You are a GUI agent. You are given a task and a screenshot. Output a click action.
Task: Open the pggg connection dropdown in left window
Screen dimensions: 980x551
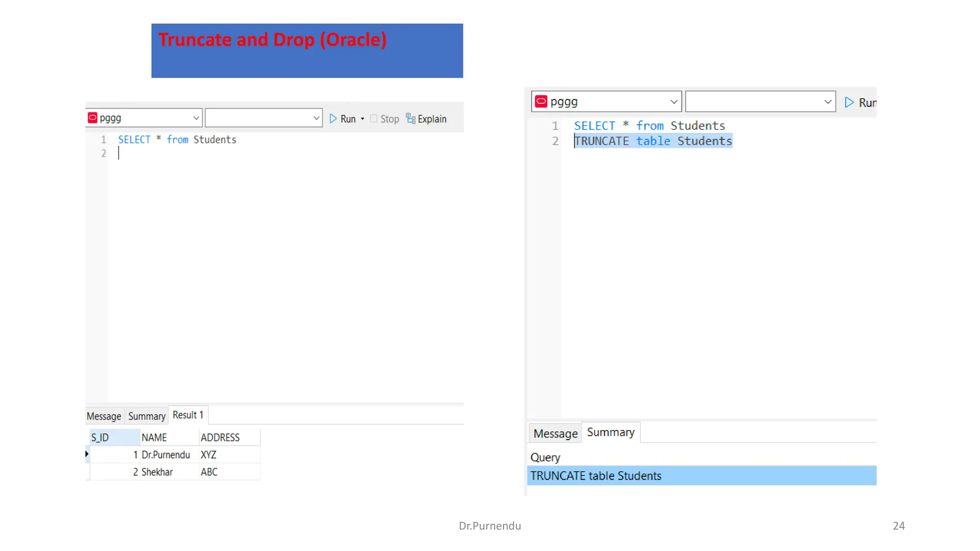tap(196, 118)
